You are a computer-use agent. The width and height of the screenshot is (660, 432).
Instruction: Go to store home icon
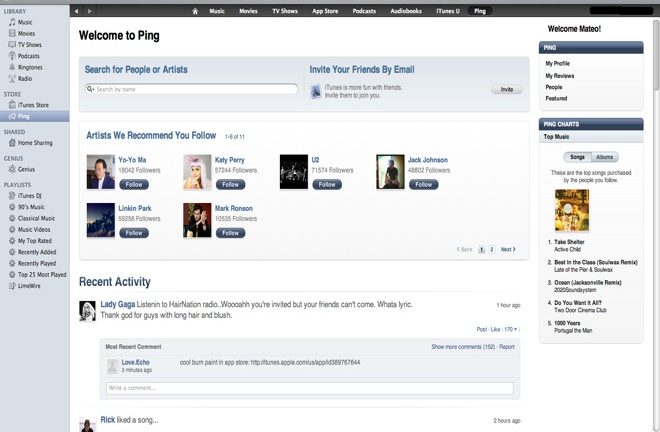tap(195, 11)
